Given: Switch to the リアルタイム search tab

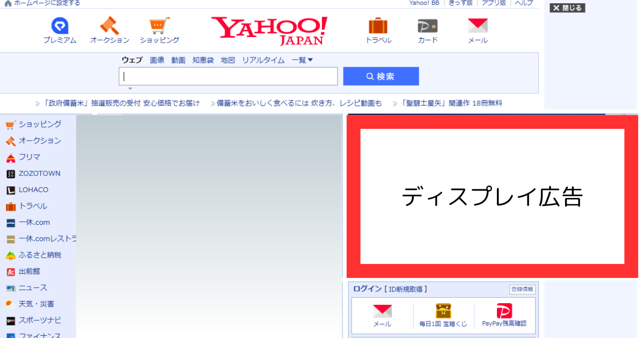Looking at the screenshot, I should [x=264, y=60].
